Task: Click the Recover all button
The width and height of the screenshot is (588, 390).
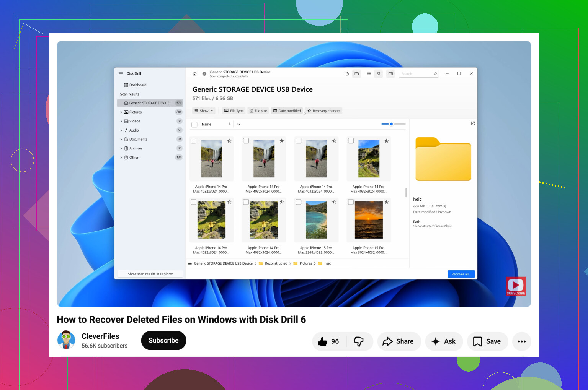Action: tap(461, 274)
